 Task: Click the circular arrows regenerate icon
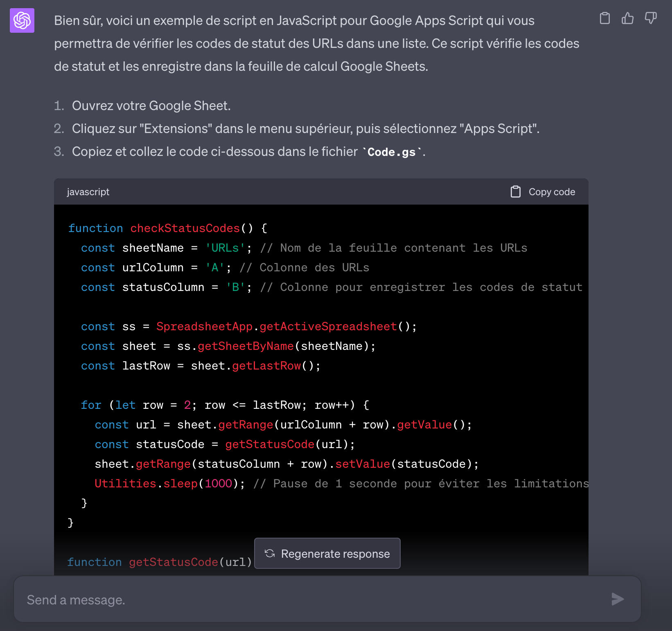coord(270,554)
